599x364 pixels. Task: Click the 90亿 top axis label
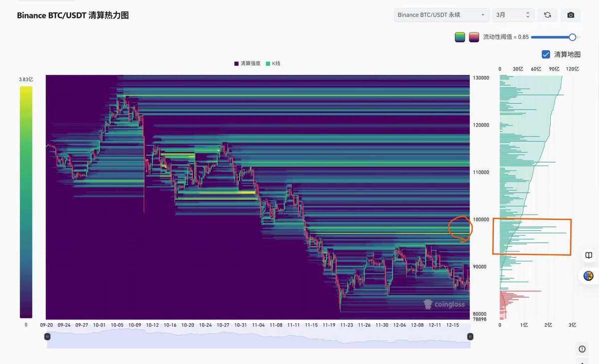[x=554, y=69]
